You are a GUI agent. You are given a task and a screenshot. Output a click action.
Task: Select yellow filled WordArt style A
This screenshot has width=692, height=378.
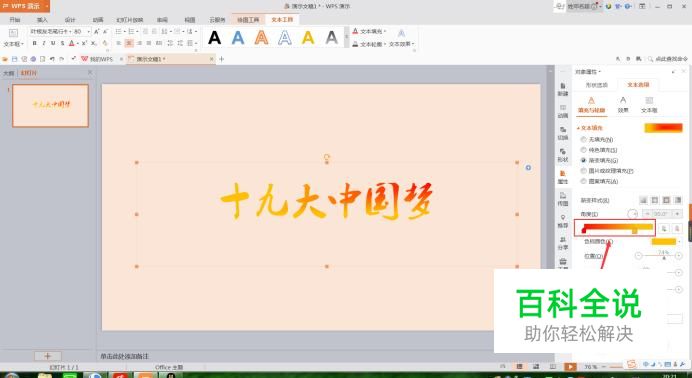coord(308,38)
